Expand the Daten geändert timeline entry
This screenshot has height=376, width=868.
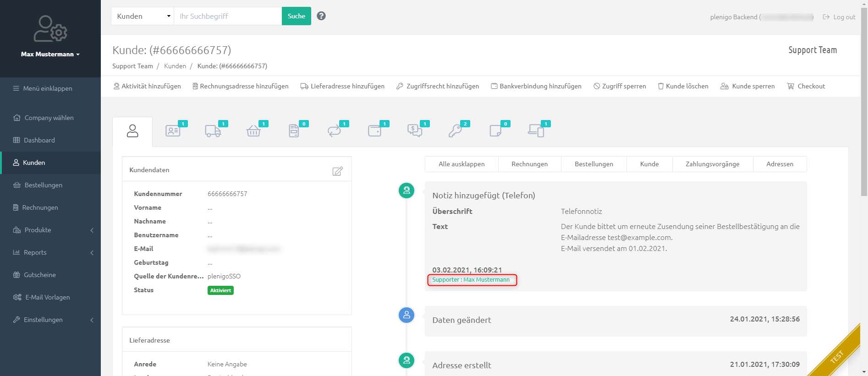tap(616, 321)
